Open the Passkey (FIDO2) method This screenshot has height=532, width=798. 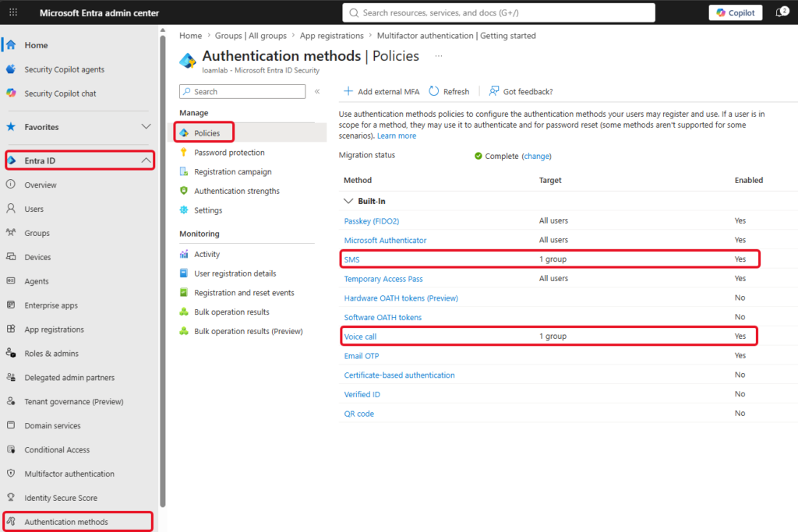(x=372, y=220)
